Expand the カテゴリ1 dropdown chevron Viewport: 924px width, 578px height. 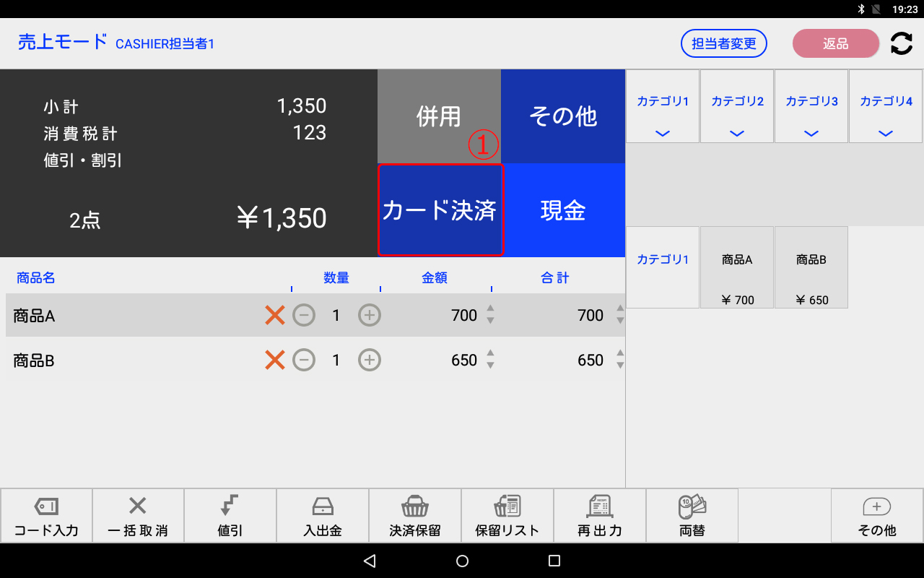(662, 133)
